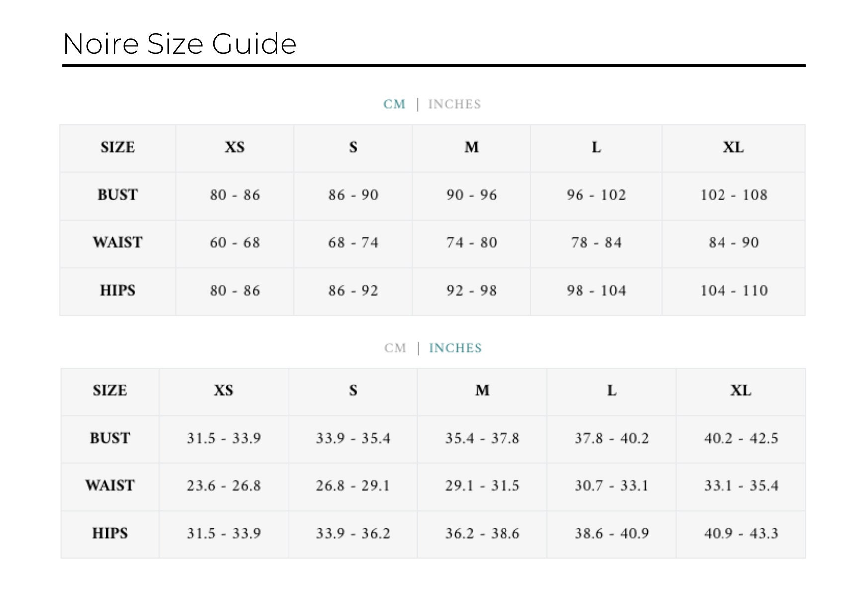The image size is (868, 616).
Task: Click the Noire Size Guide heading
Action: 180,44
